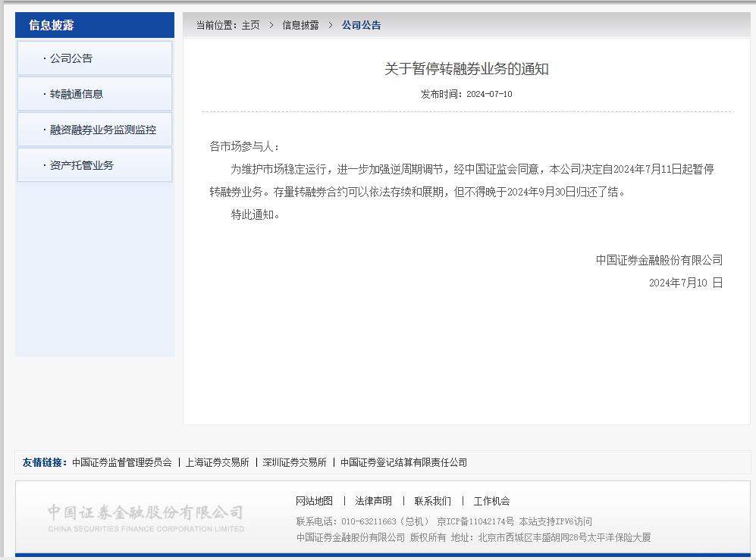This screenshot has height=560, width=756.
Task: Open the 工作机会 footer link
Action: pyautogui.click(x=492, y=501)
